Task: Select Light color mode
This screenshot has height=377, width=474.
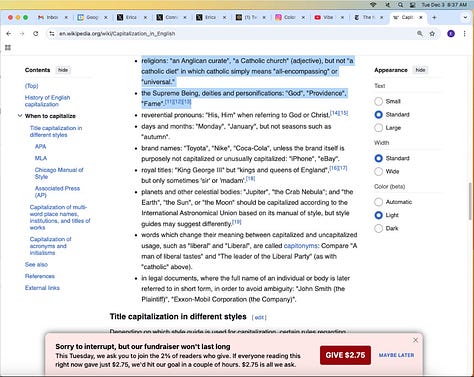Action: click(378, 215)
